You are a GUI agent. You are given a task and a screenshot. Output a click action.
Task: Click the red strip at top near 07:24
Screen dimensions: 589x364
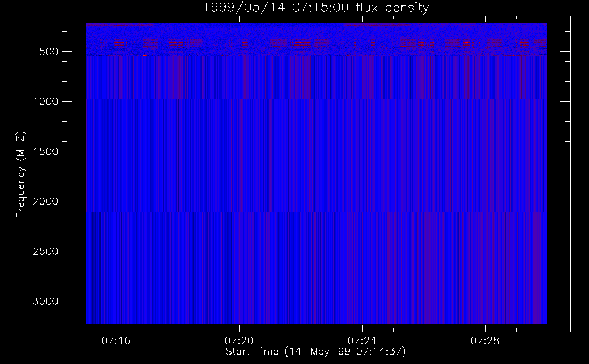[x=377, y=25]
